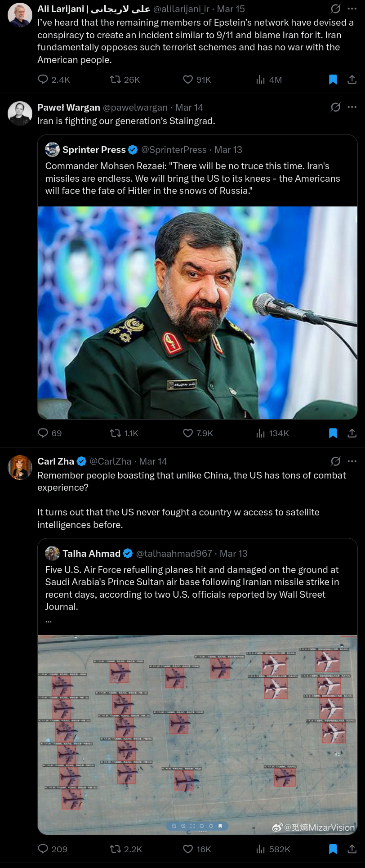The height and width of the screenshot is (868, 365).
Task: Open Carl Zha's profile via display name
Action: pos(56,461)
